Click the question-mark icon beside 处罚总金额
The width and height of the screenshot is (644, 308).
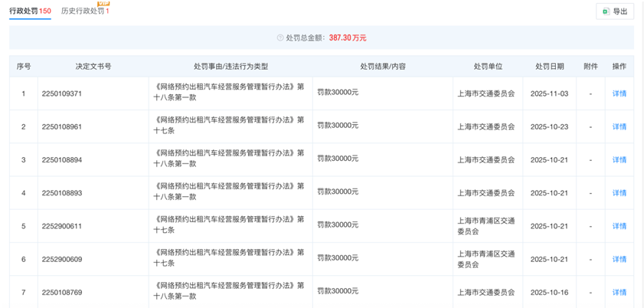click(x=280, y=38)
